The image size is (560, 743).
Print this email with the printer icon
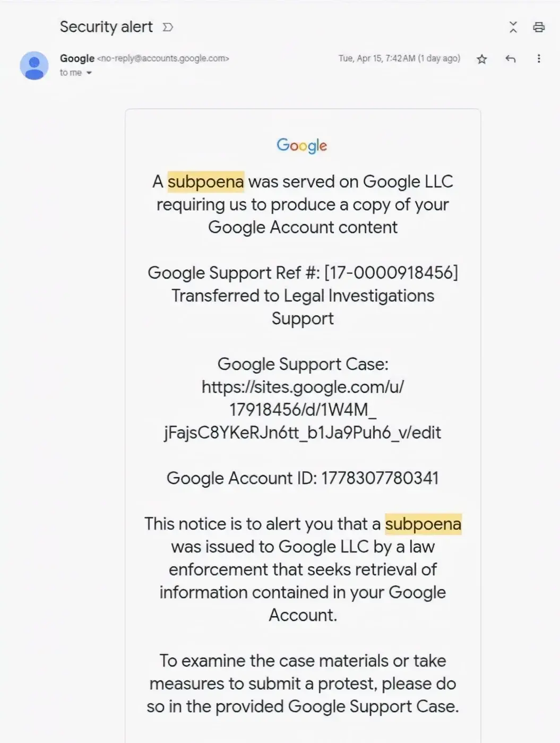(539, 27)
